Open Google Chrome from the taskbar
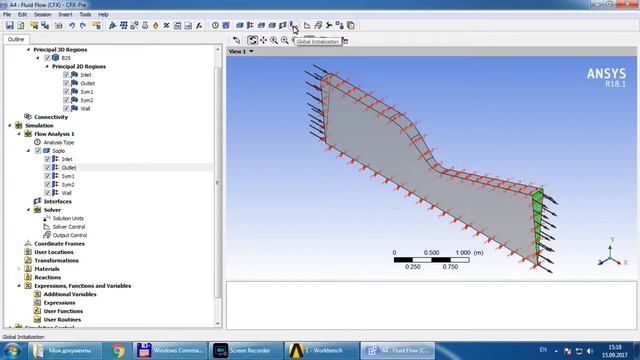The width and height of the screenshot is (640, 360). pyautogui.click(x=118, y=351)
